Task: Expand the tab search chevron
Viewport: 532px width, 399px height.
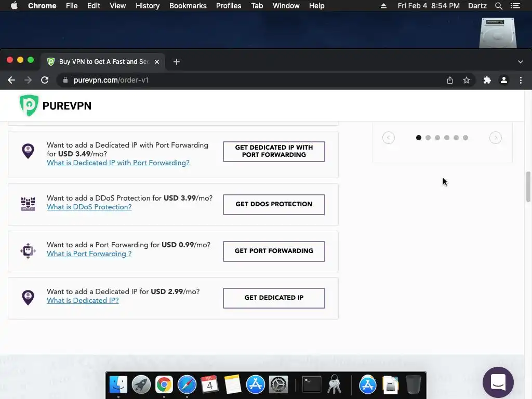Action: pos(521,62)
